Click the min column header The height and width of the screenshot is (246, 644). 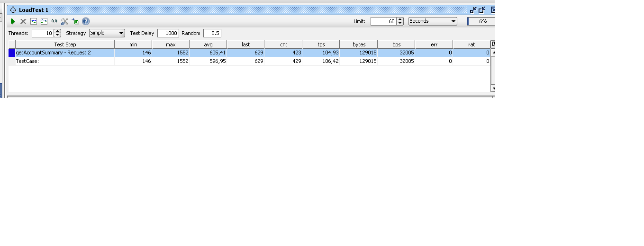133,44
